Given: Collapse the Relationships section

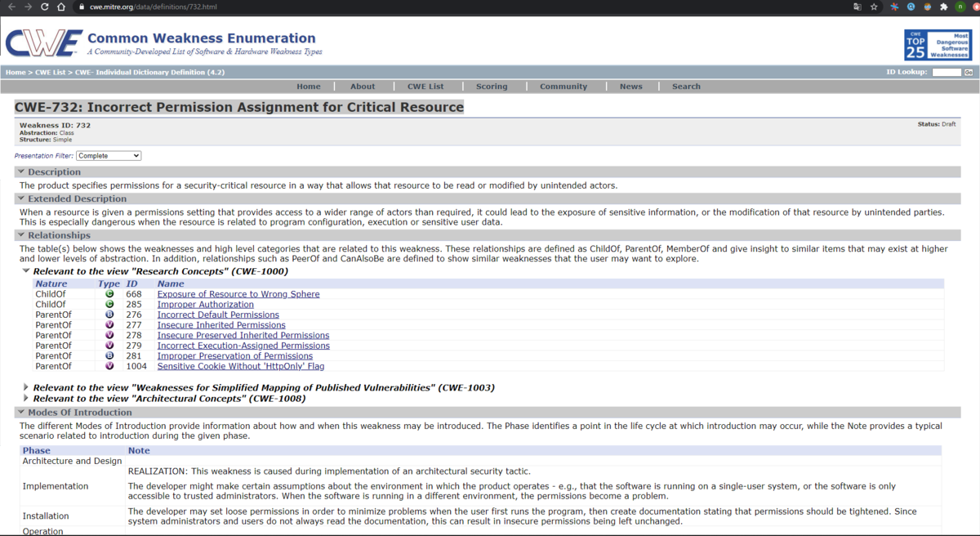Looking at the screenshot, I should (x=21, y=235).
